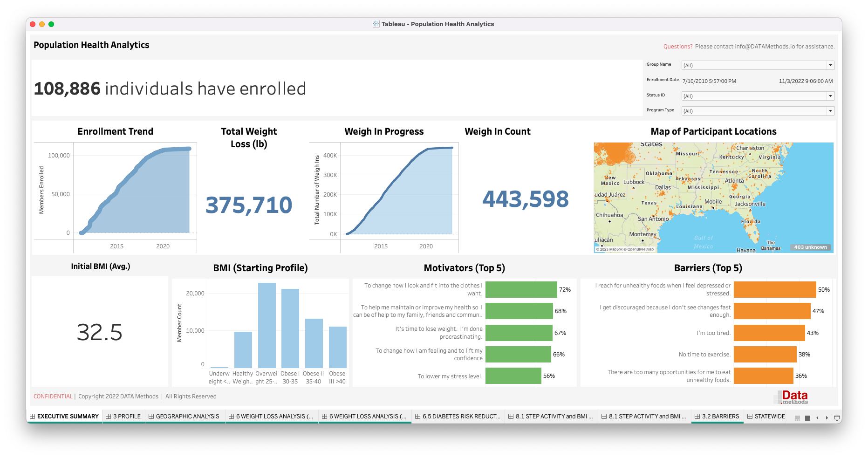Click the scroll sheet tabs left arrow
Viewport: 868px width, 458px height.
pos(817,417)
